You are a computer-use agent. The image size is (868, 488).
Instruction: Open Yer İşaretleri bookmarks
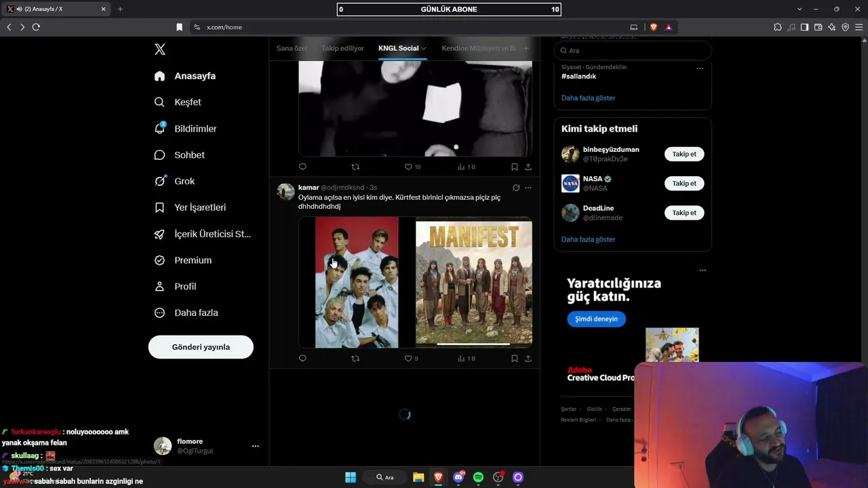[x=190, y=207]
